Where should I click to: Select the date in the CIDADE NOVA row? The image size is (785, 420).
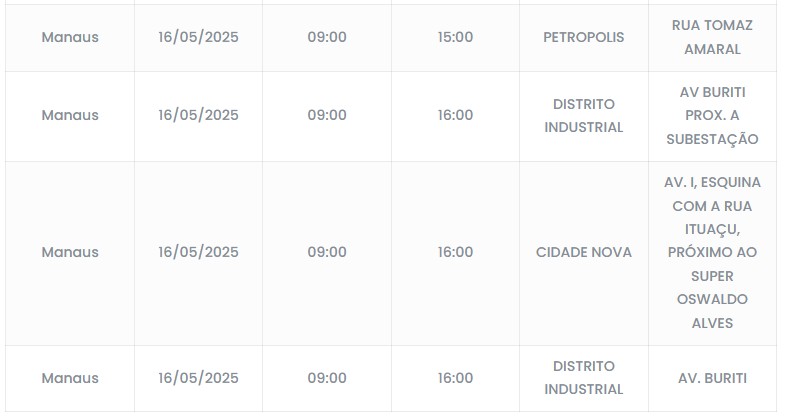pyautogui.click(x=198, y=252)
